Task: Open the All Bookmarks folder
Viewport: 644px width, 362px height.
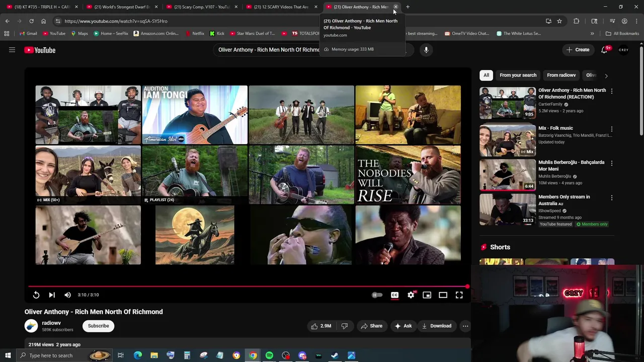Action: pyautogui.click(x=622, y=34)
